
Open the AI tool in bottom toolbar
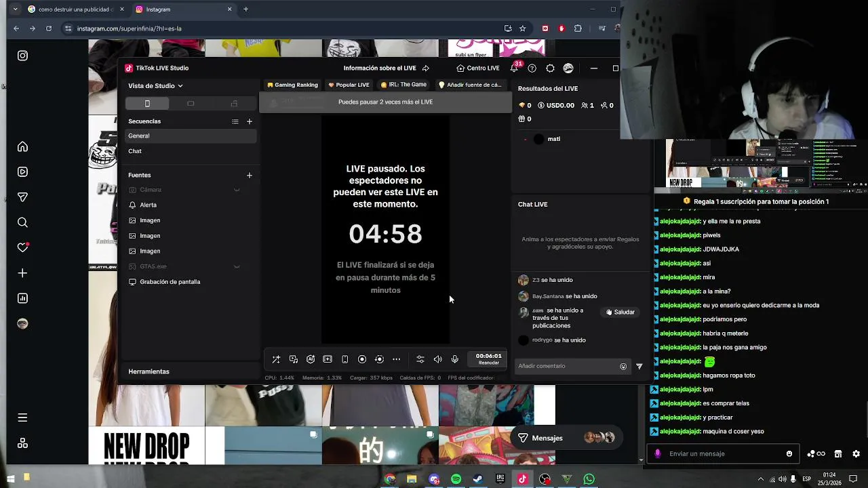pyautogui.click(x=311, y=359)
